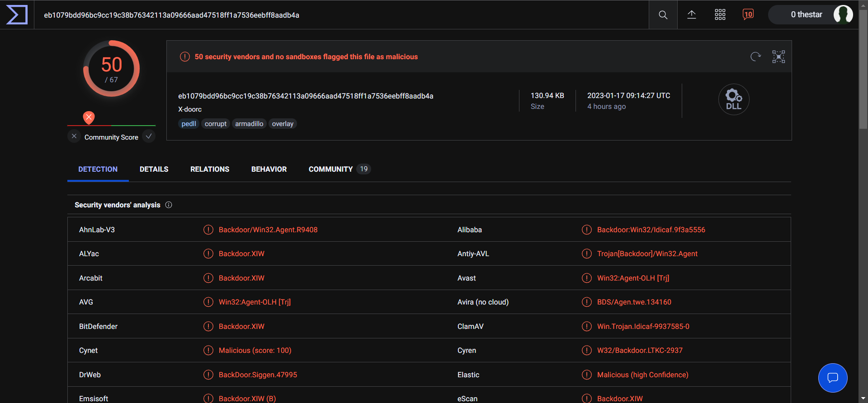This screenshot has width=868, height=403.
Task: Open the BEHAVIOR tab
Action: (x=269, y=169)
